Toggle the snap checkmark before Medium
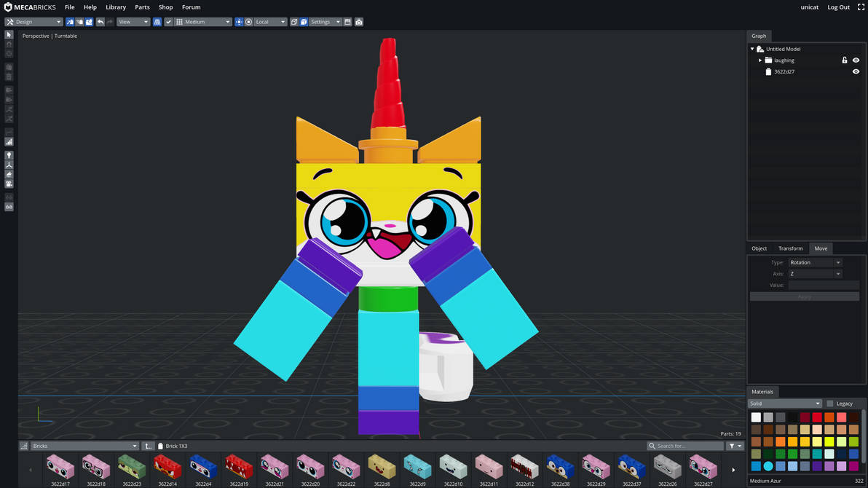 point(168,22)
